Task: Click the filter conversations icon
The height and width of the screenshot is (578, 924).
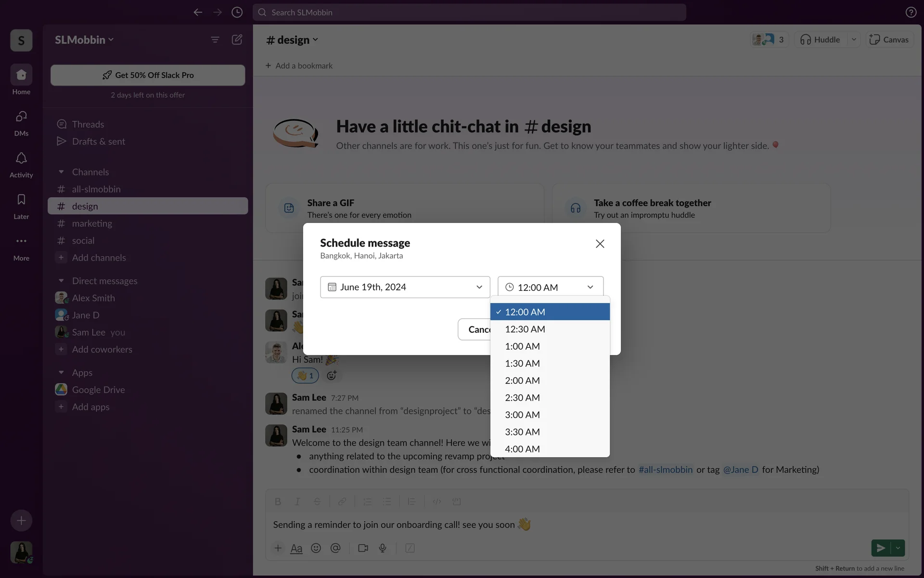Action: 215,39
